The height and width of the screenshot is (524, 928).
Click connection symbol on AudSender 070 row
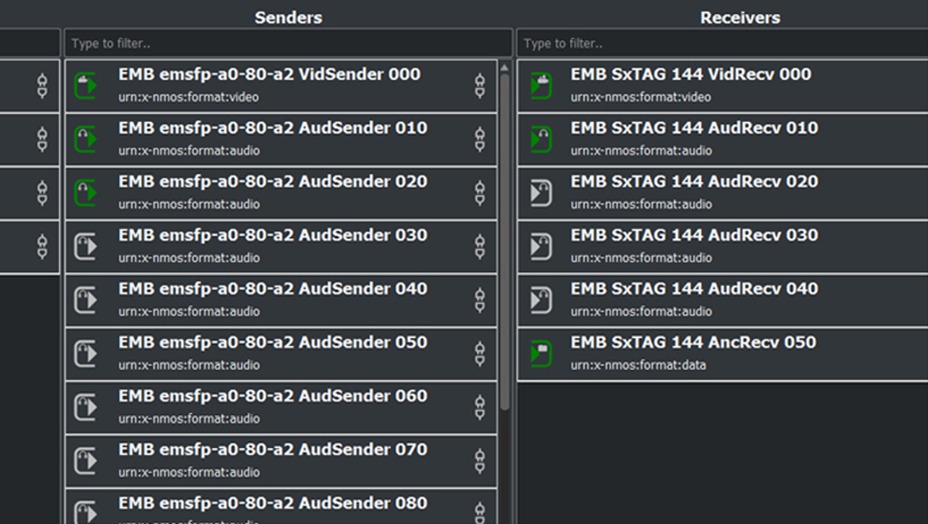(x=479, y=461)
